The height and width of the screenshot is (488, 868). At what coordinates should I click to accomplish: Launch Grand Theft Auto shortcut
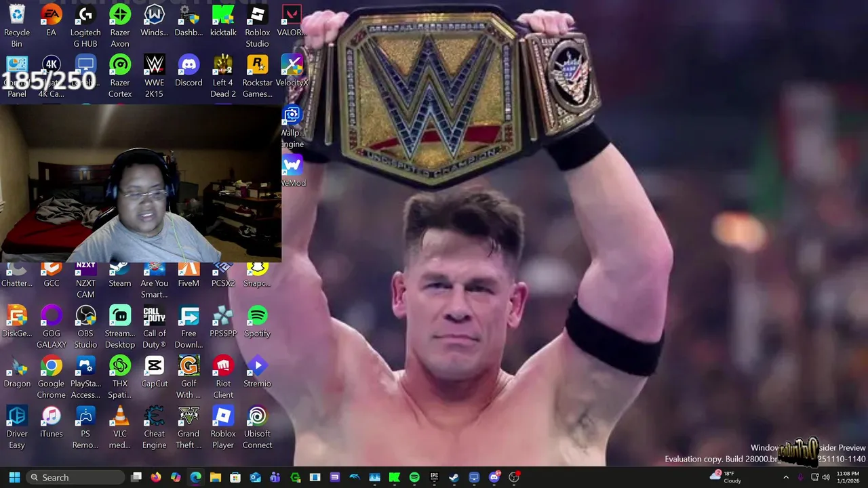pos(189,427)
